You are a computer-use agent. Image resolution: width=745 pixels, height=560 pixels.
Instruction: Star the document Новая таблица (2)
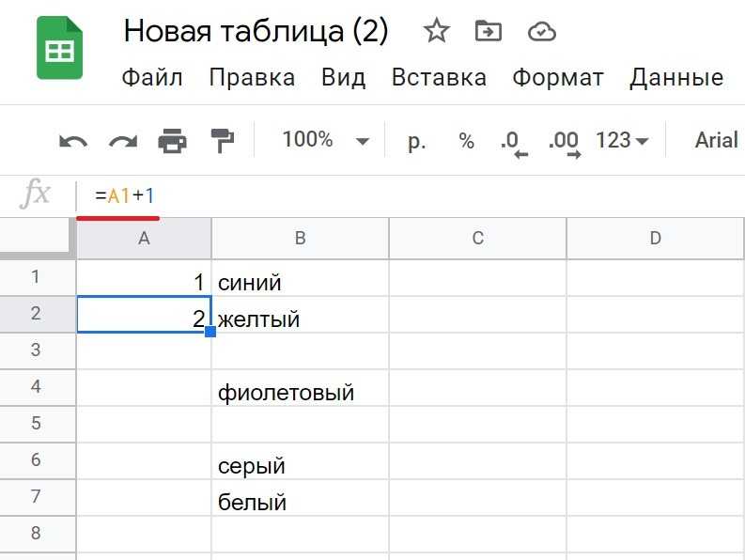436,31
